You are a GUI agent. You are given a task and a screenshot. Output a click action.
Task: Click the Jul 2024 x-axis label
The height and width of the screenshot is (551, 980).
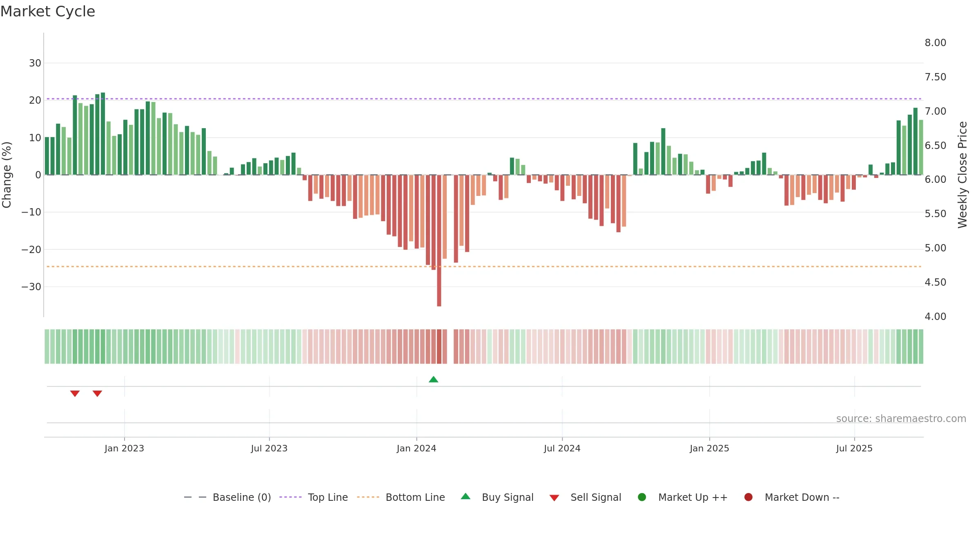coord(562,449)
